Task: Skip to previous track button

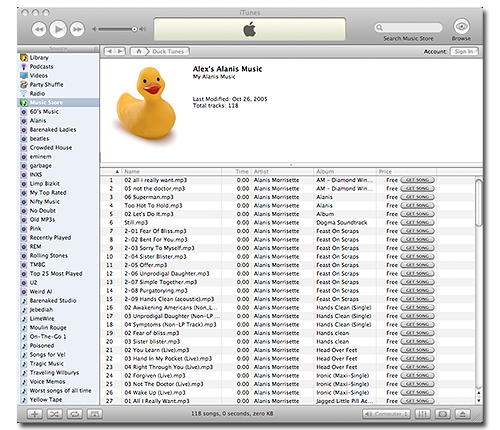Action: coord(39,29)
